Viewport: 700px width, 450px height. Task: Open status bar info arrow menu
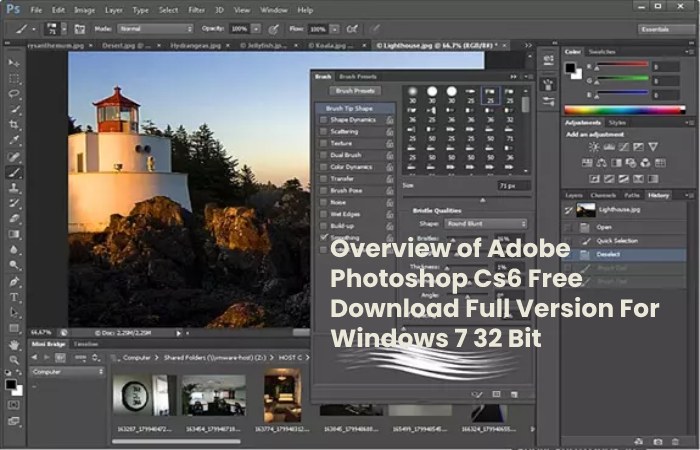click(x=178, y=333)
